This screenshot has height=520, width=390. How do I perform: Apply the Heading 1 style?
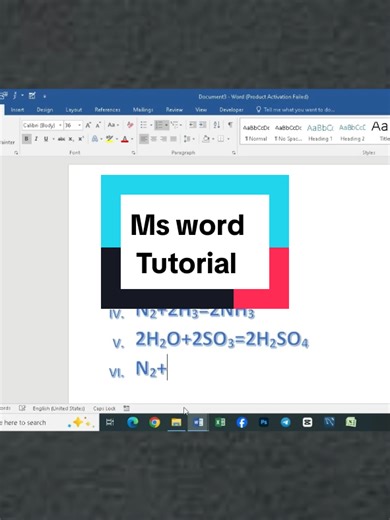(x=320, y=133)
